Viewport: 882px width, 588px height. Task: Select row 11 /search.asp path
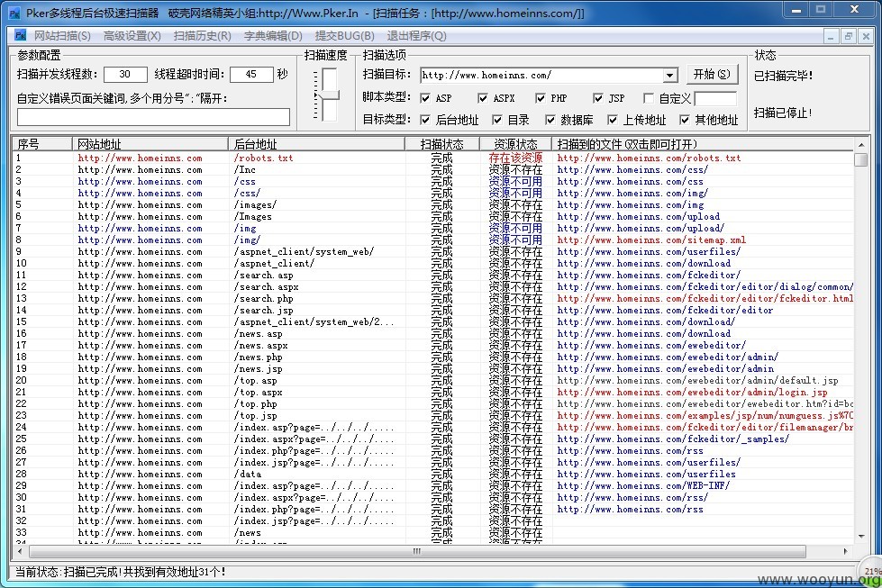click(x=263, y=276)
